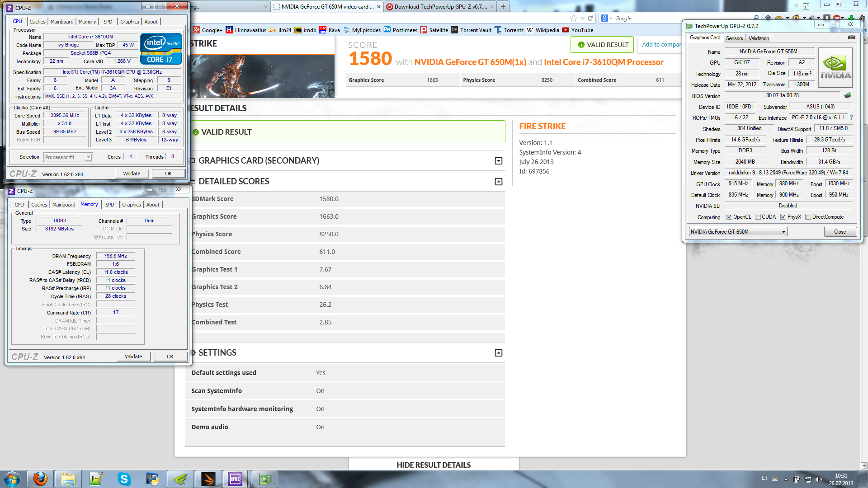Open the Graphics tab in the CPU-Z Memory window
Image resolution: width=868 pixels, height=488 pixels.
(x=132, y=205)
